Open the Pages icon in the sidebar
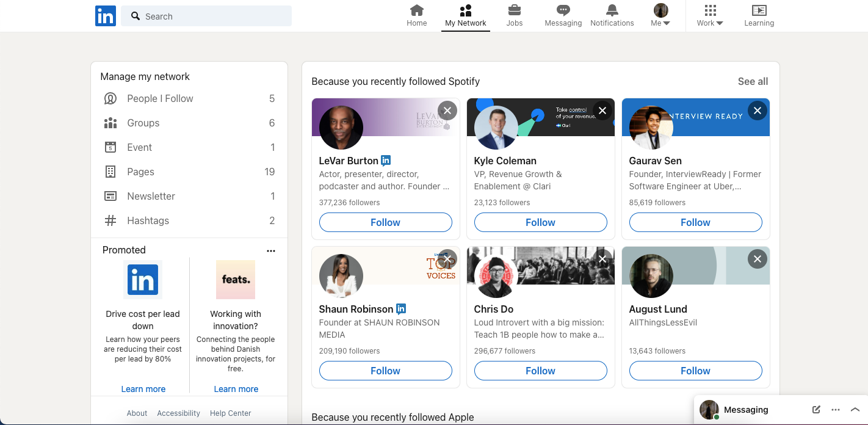Screen dimensions: 868x425 click(110, 172)
